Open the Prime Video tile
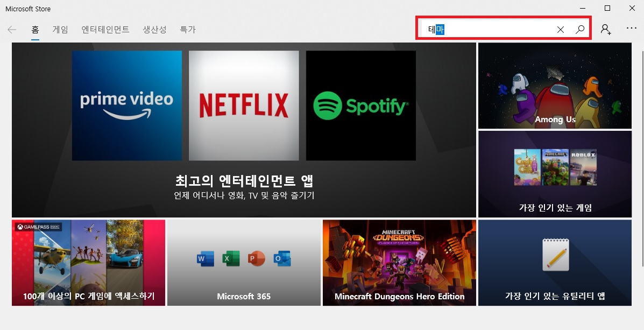The height and width of the screenshot is (330, 644). pos(127,106)
